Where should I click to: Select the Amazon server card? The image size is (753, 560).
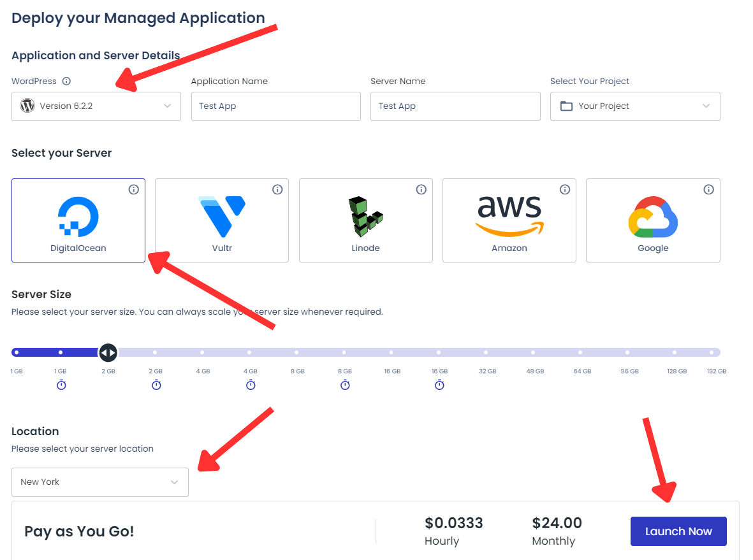tap(509, 220)
